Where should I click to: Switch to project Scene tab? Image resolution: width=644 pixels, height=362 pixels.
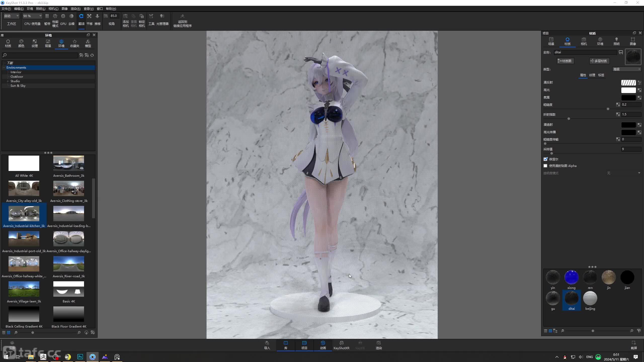click(551, 41)
